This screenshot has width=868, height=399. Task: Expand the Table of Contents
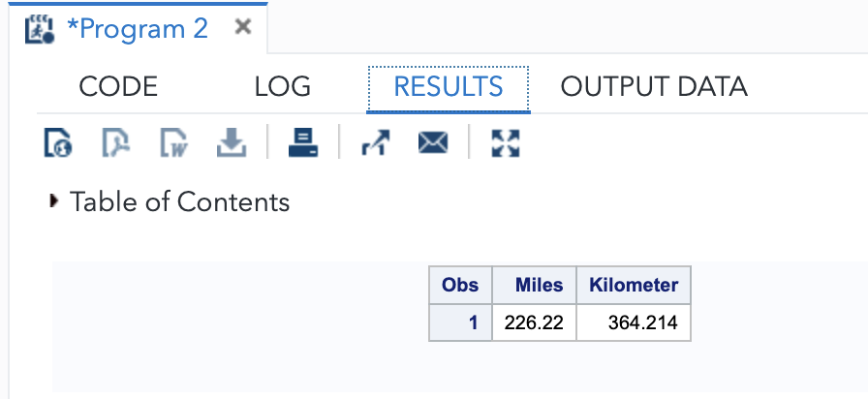(x=53, y=201)
